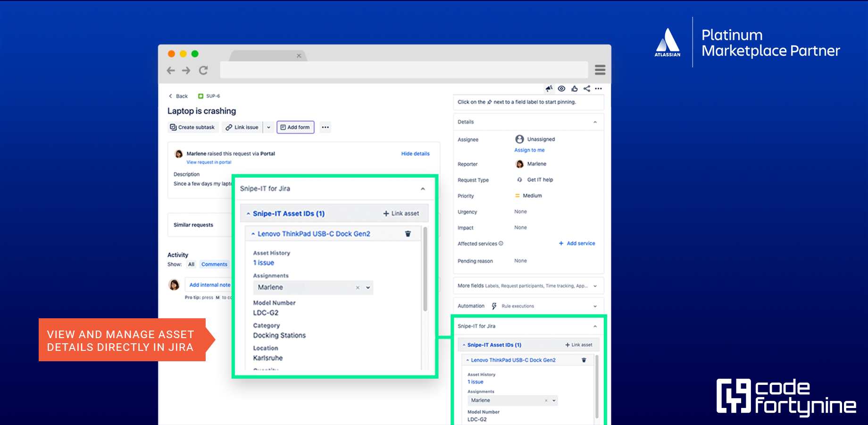Collapse the enlarged Snipe-IT for Jira panel
Image resolution: width=868 pixels, height=425 pixels.
[423, 189]
